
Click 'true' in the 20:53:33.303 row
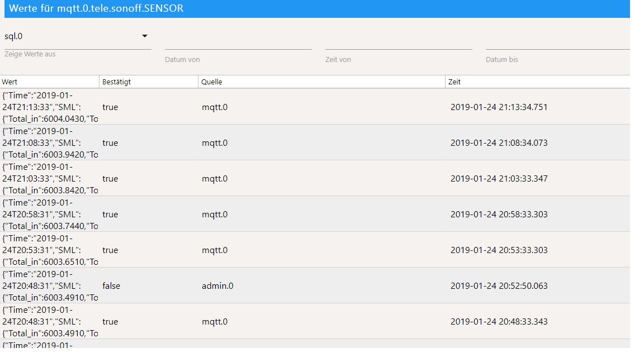[110, 250]
